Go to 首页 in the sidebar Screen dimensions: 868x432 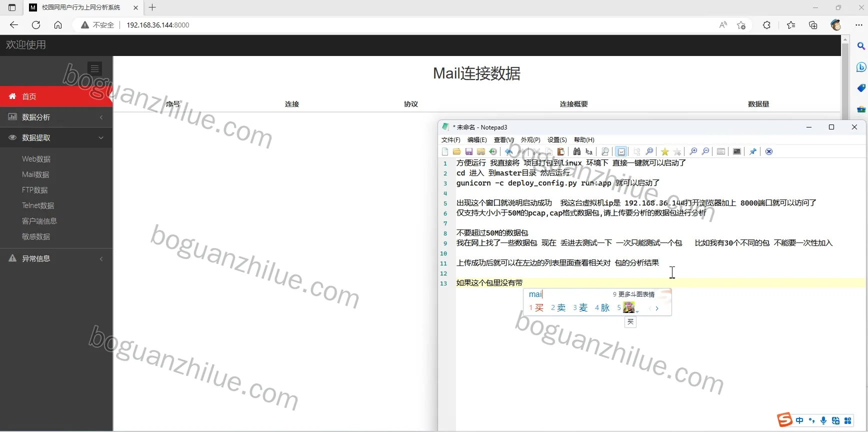point(56,96)
